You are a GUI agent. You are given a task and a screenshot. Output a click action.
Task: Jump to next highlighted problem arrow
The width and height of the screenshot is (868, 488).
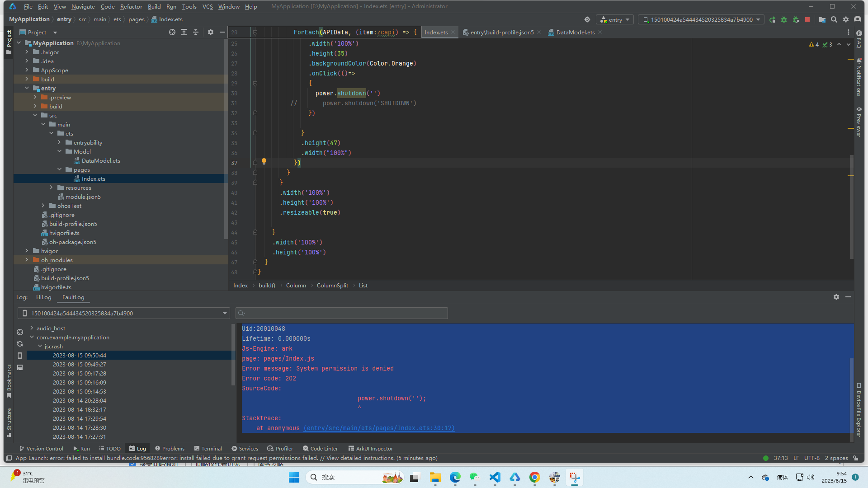849,44
